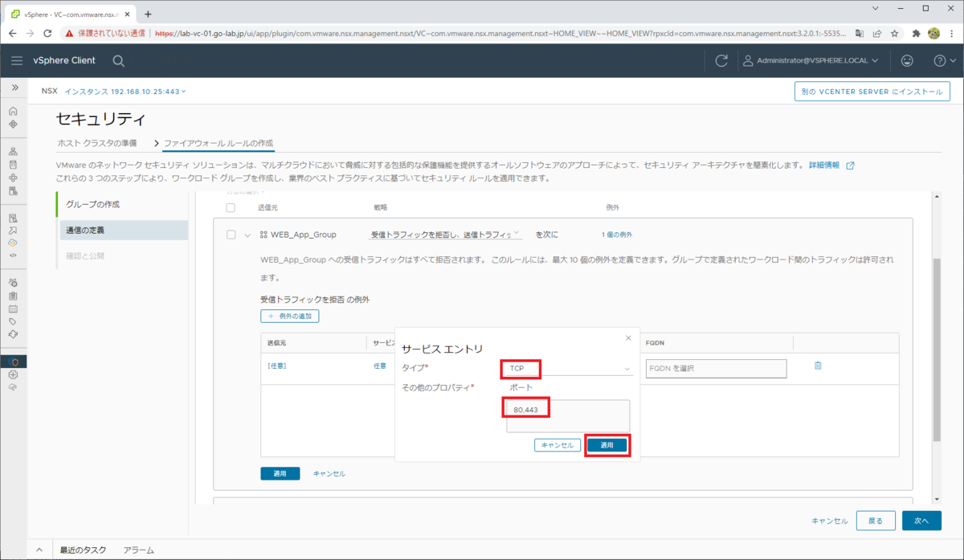964x560 pixels.
Task: Open a new browser tab
Action: point(148,14)
